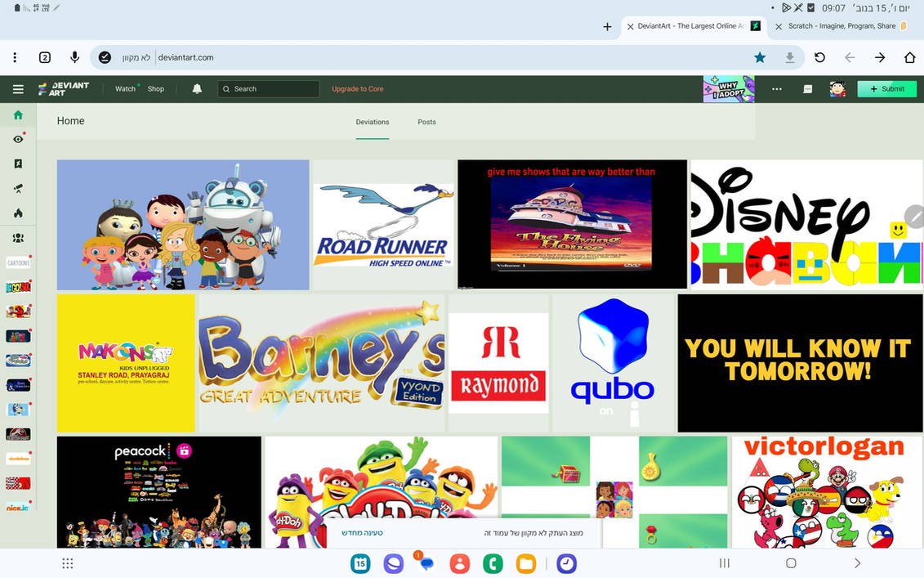Click the user profile avatar
Screen dimensions: 924x578
tap(837, 89)
